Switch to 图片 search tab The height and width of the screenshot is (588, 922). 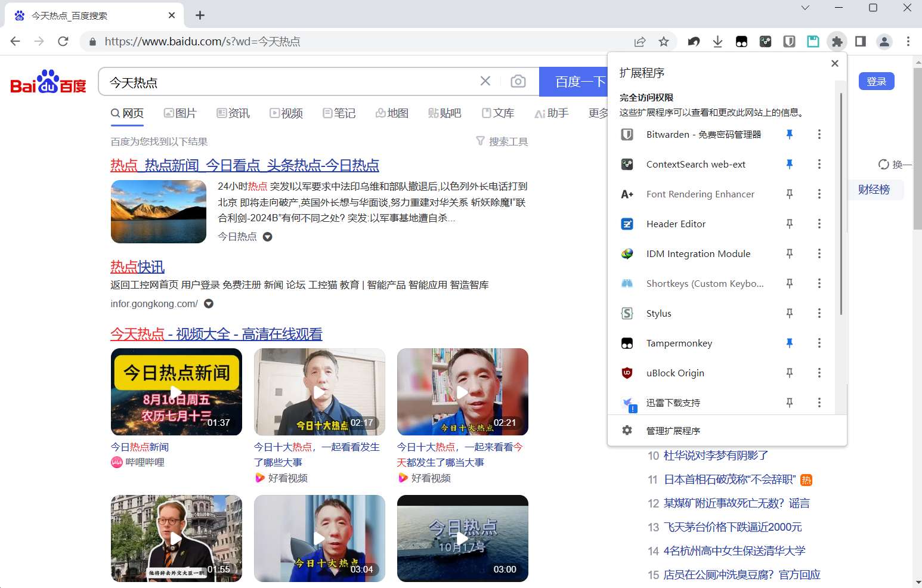pos(180,113)
